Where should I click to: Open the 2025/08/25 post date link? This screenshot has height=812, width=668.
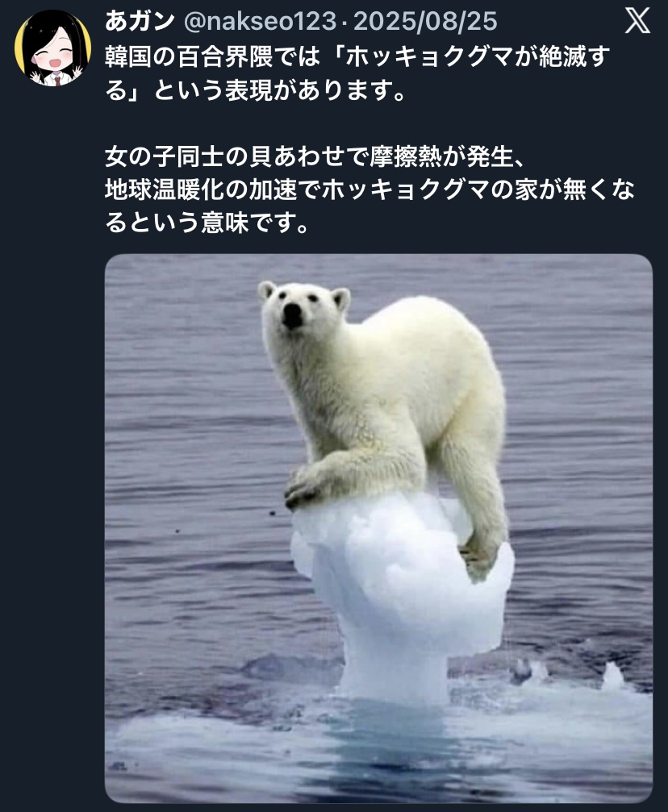(425, 21)
